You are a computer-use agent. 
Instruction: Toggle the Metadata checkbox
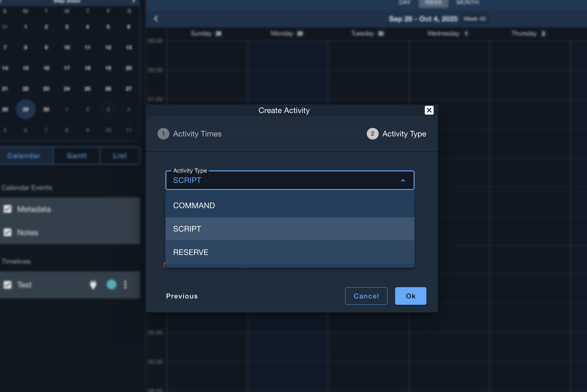[x=8, y=209]
